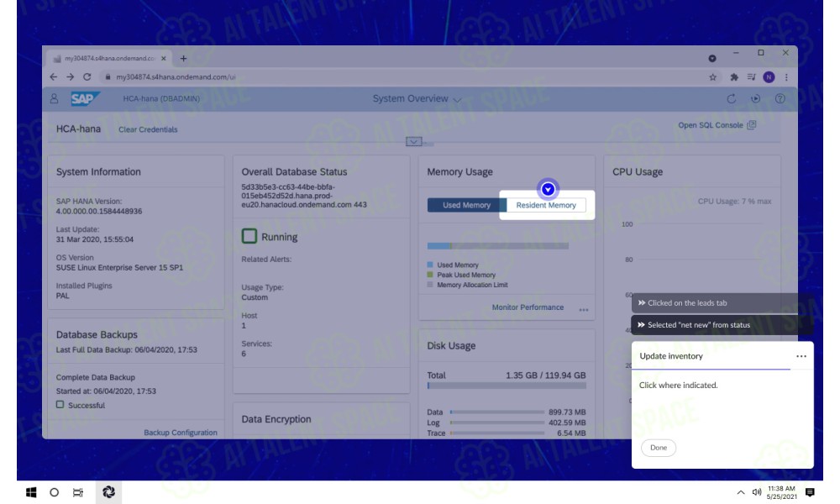The width and height of the screenshot is (840, 504).
Task: Reload the page with the refresh icon
Action: click(87, 77)
